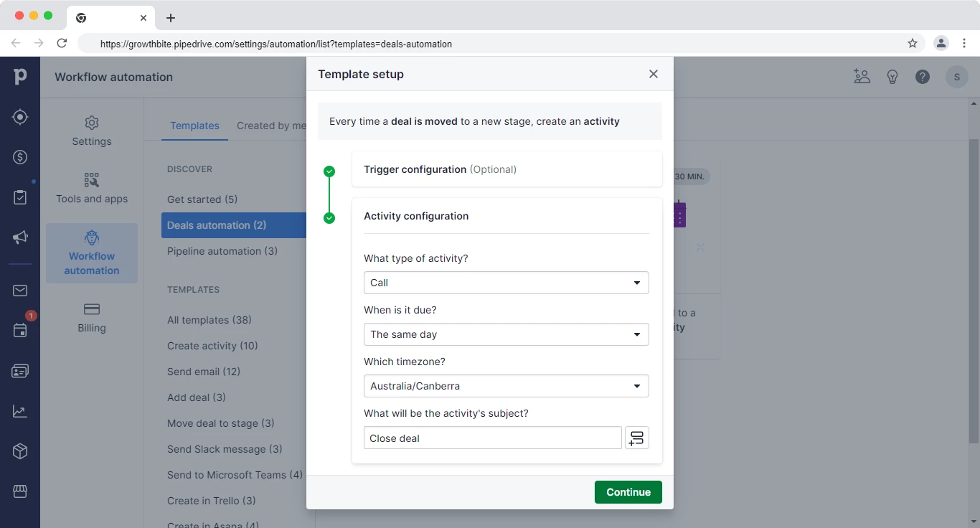The height and width of the screenshot is (528, 980).
Task: Select Get started (5) category
Action: click(202, 199)
